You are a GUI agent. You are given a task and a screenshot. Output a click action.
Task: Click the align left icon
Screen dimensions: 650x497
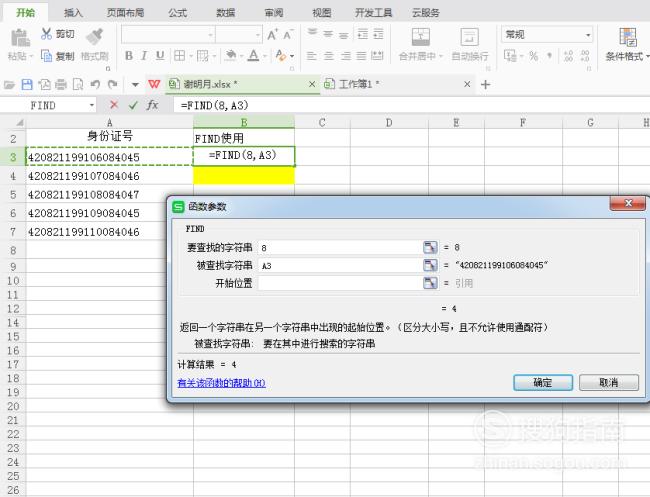(x=312, y=56)
